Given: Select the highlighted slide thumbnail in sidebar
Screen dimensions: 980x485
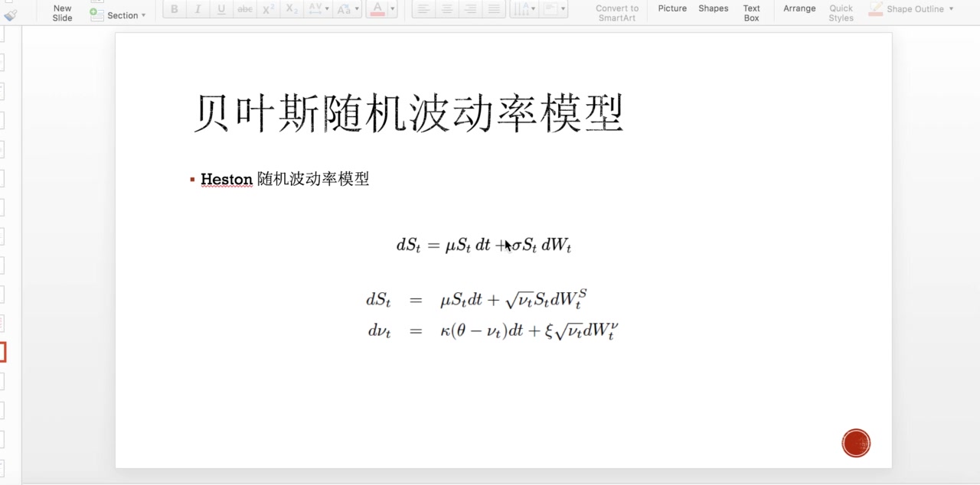Looking at the screenshot, I should point(2,352).
